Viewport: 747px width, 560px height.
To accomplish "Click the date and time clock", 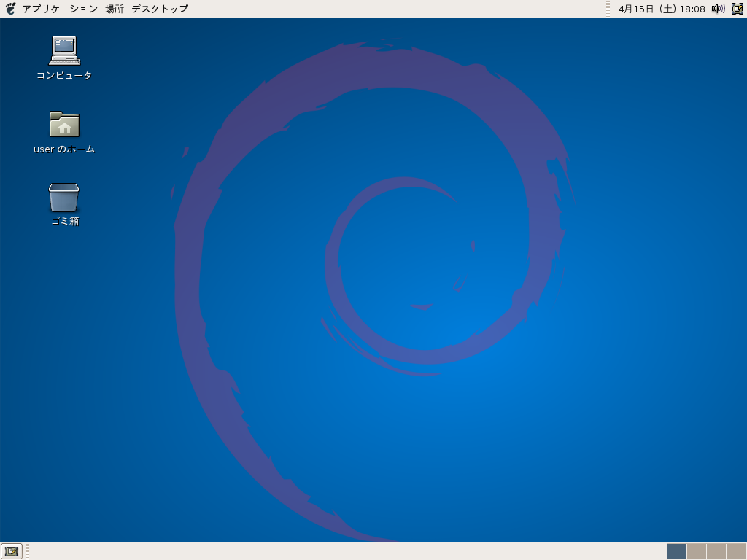I will pos(662,9).
